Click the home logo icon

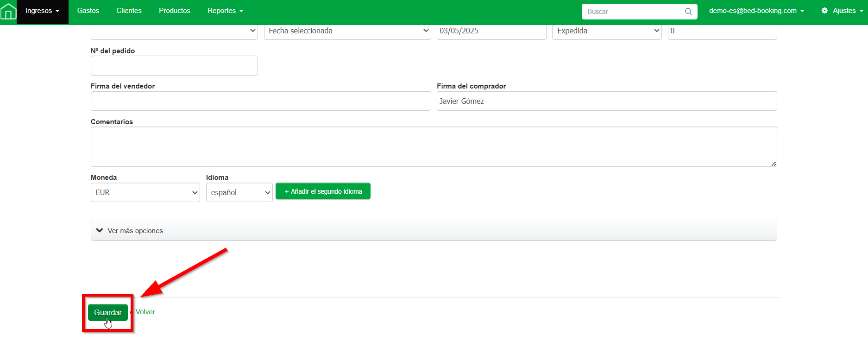[x=8, y=11]
